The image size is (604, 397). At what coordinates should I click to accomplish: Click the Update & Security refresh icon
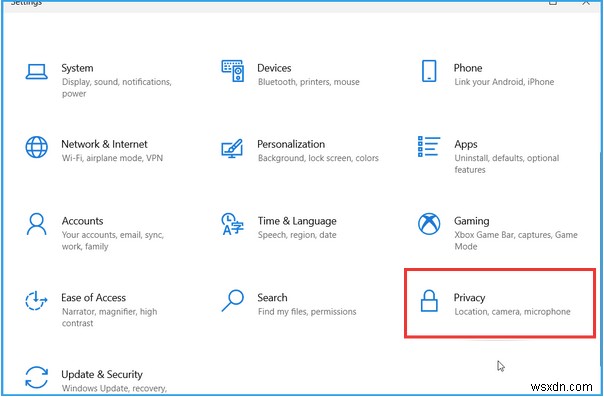pyautogui.click(x=37, y=377)
